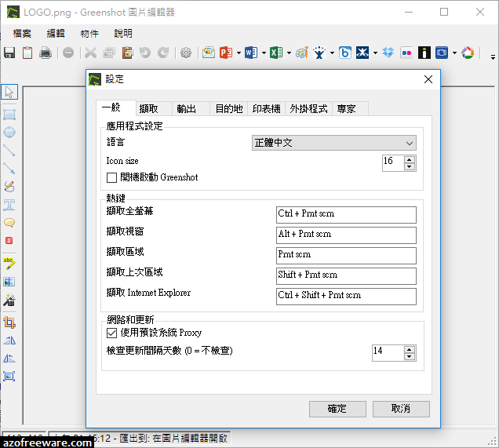Screen dimensions: 499x448
Task: Upload the image to Flickr
Action: pyautogui.click(x=406, y=53)
